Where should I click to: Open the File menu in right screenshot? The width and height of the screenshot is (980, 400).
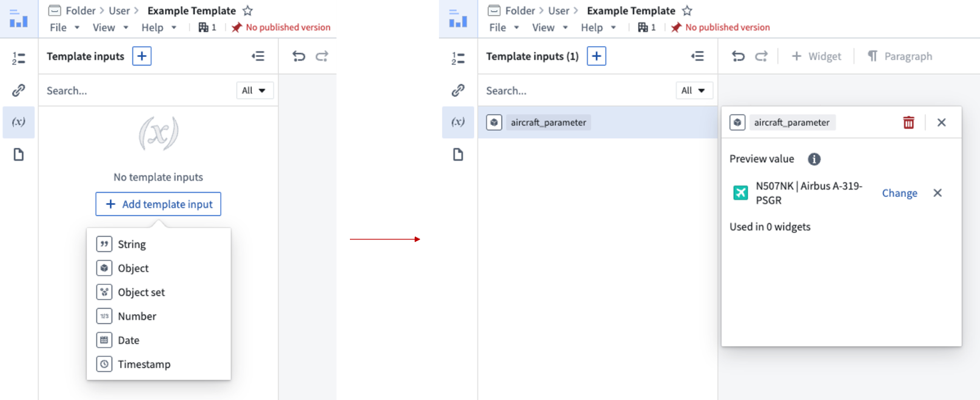(504, 27)
